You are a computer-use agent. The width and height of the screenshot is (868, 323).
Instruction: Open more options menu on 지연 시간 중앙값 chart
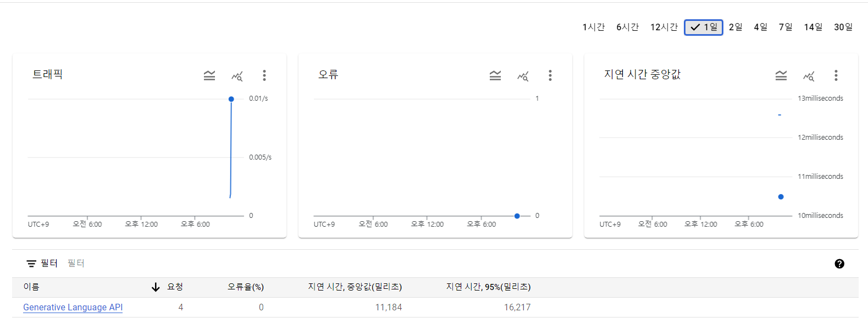tap(836, 75)
